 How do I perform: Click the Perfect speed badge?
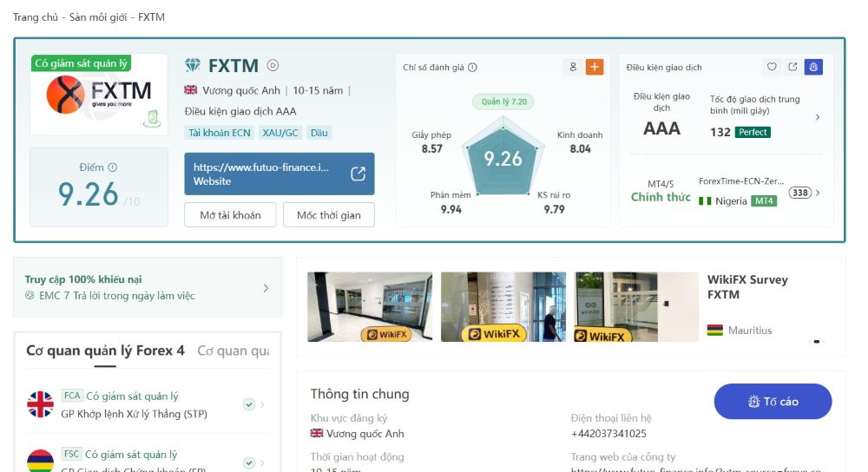[x=753, y=132]
